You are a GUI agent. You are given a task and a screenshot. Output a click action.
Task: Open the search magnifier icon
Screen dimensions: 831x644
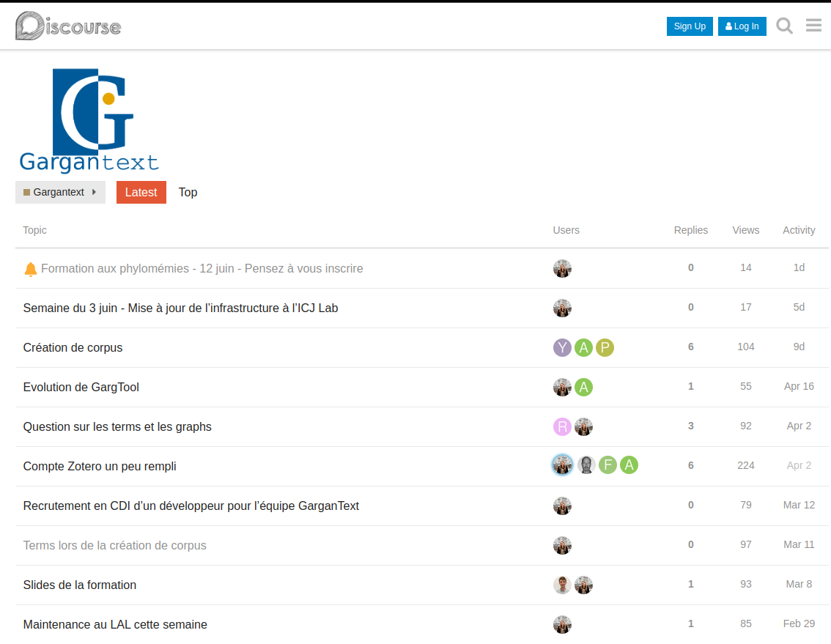(x=784, y=26)
